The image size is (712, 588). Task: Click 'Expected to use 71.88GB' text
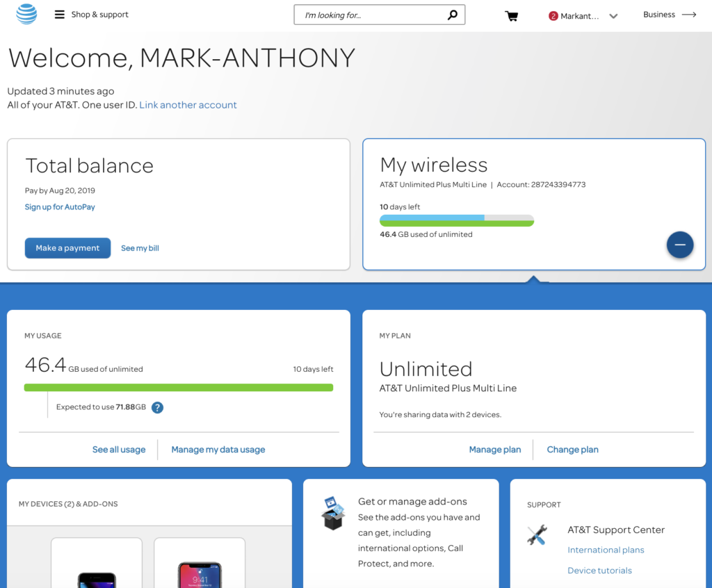[101, 407]
